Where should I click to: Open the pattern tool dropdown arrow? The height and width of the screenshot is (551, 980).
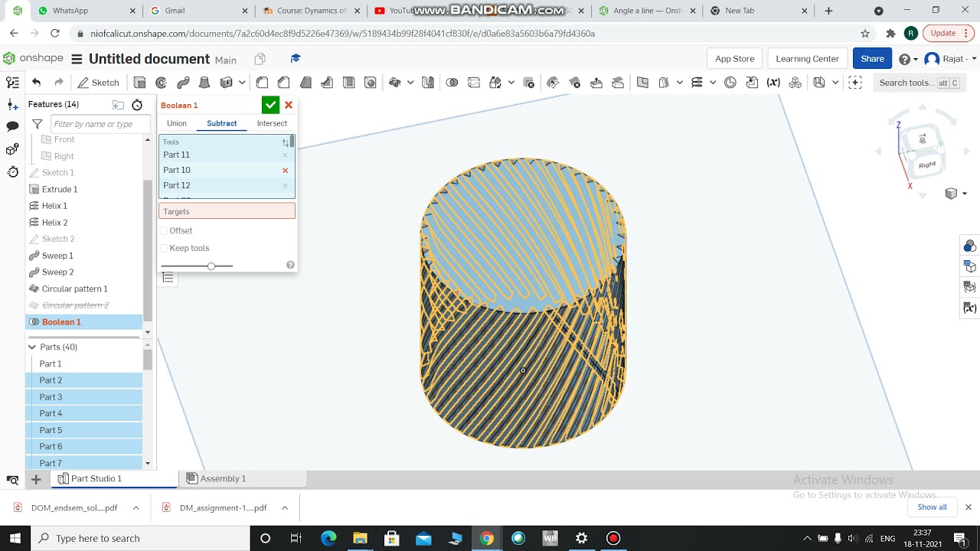pyautogui.click(x=410, y=83)
